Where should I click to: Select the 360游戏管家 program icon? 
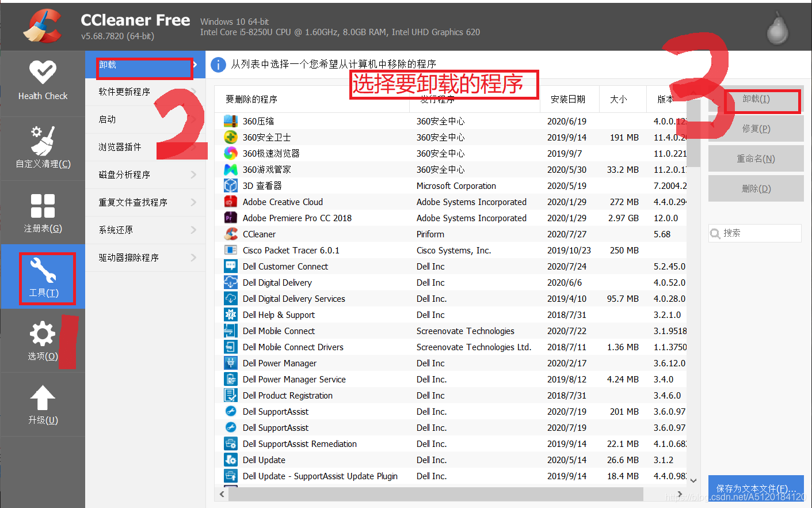point(231,169)
